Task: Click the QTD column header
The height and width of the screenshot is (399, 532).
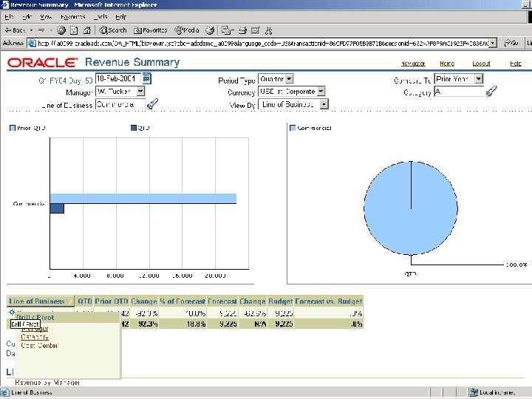Action: [84, 301]
